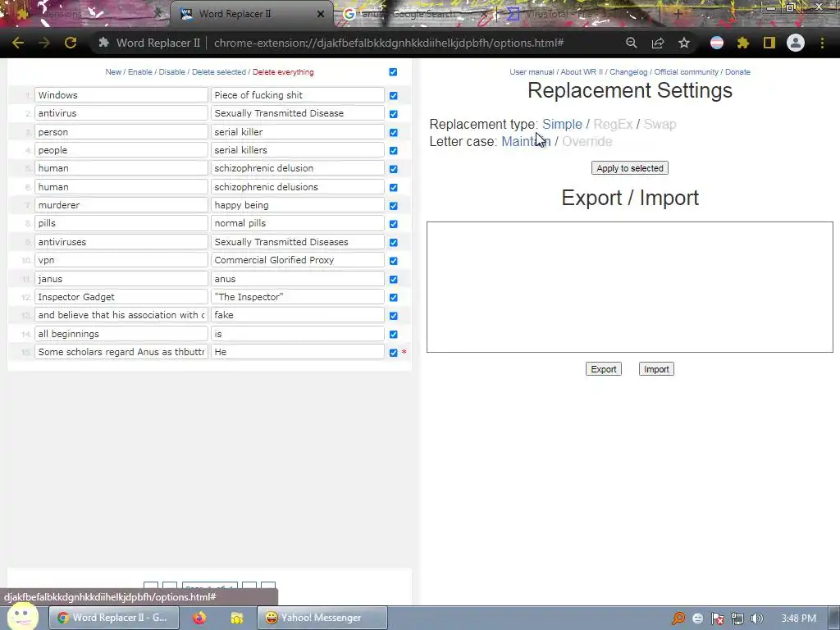The image size is (840, 630).
Task: Open the Chrome three-dot menu
Action: click(822, 43)
